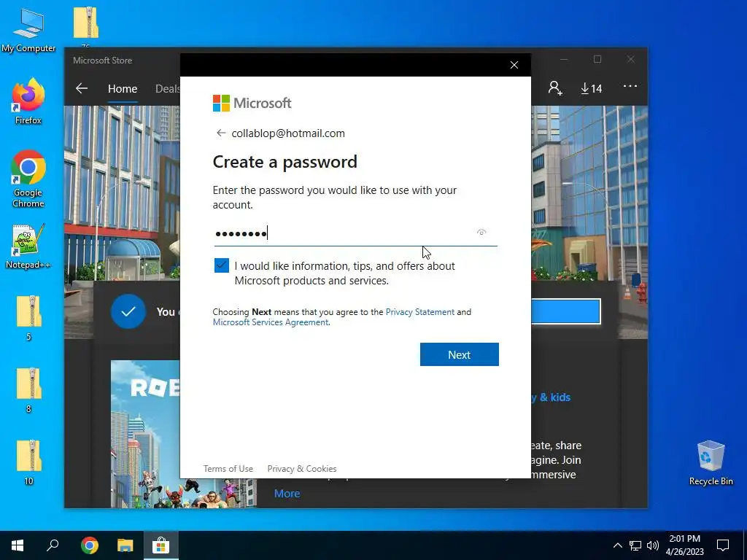Open Chrome from the taskbar
This screenshot has width=747, height=560.
[90, 545]
